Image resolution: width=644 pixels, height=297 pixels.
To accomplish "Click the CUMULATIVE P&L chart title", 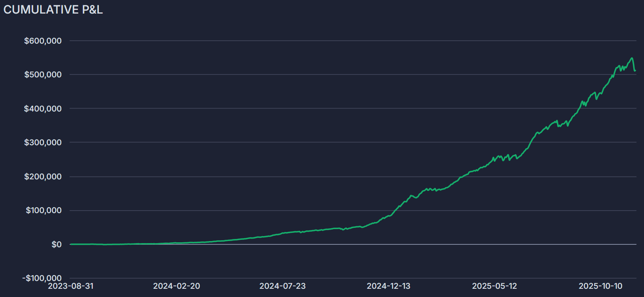I will point(53,10).
